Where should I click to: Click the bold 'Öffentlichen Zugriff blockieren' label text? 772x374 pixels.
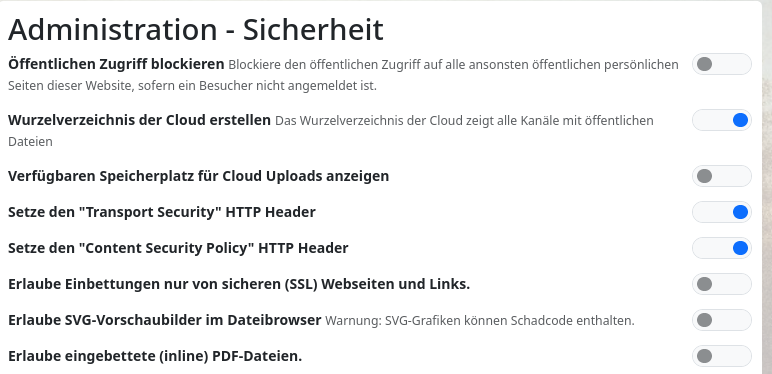point(116,64)
